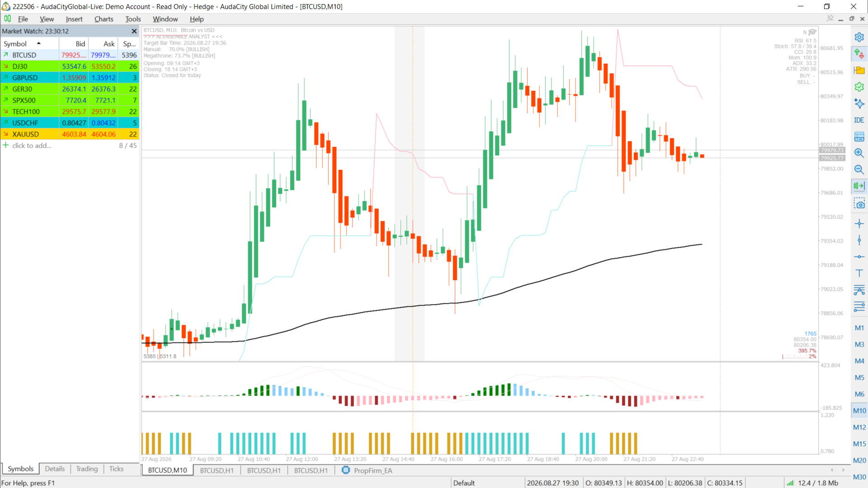Open the Charts menu
The image size is (868, 488).
104,19
